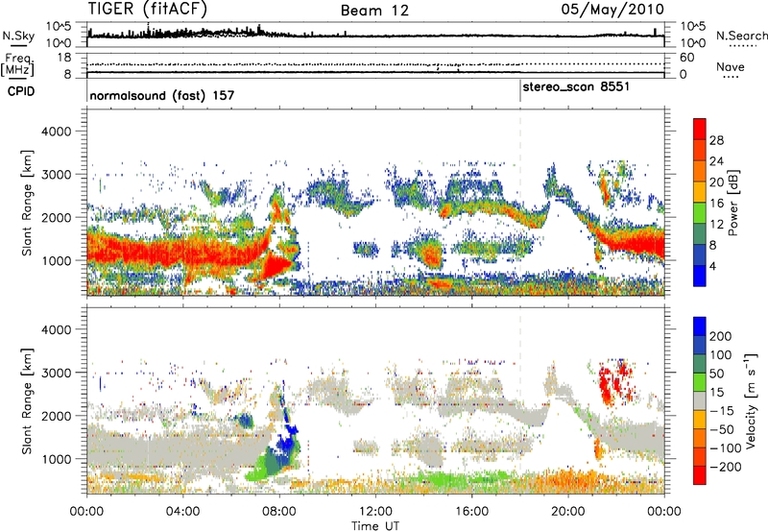This screenshot has height=532, width=768.
Task: Click the "16:00" time axis label
Action: [471, 512]
